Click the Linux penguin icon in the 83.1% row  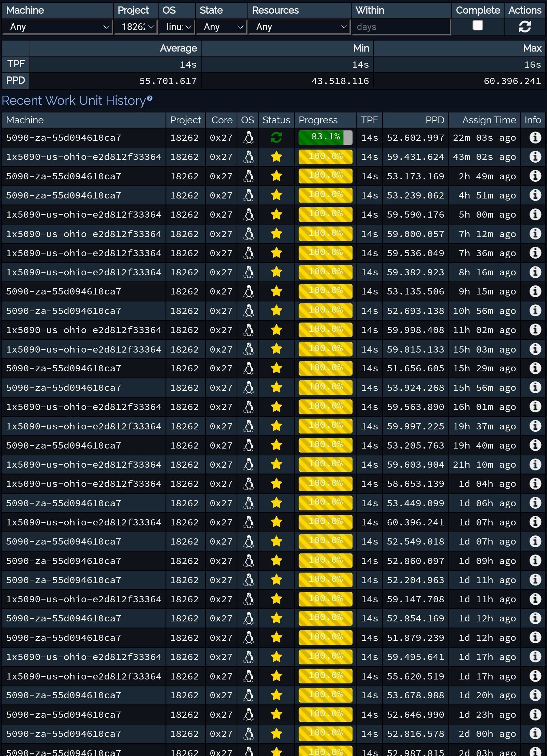click(x=249, y=138)
